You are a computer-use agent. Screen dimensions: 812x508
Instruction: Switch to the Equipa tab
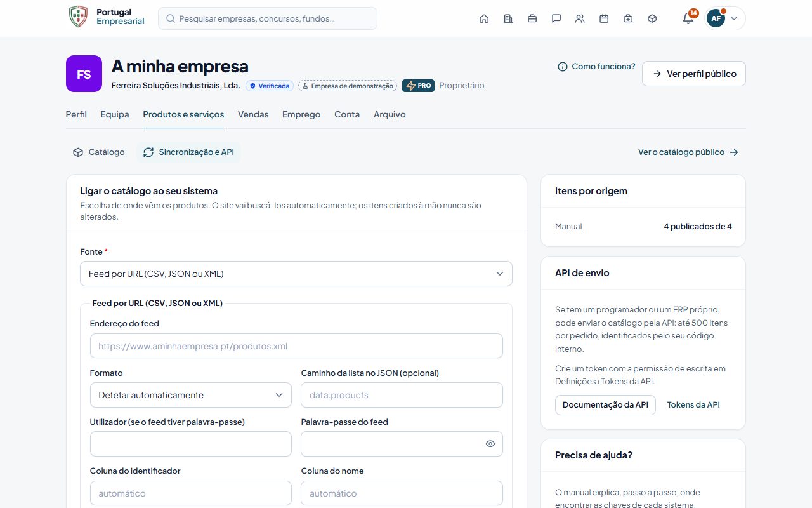pyautogui.click(x=115, y=114)
